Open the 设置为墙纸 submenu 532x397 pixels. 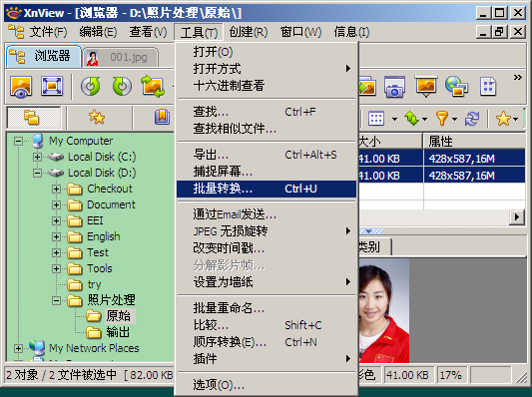click(x=266, y=282)
